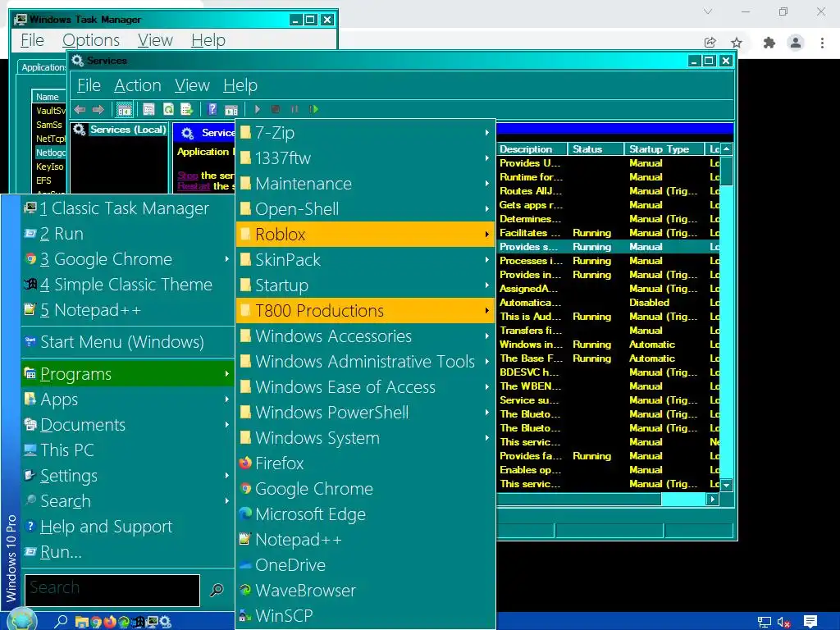Open File Explorer from the taskbar
Screen dimensions: 840x630
coord(81,622)
